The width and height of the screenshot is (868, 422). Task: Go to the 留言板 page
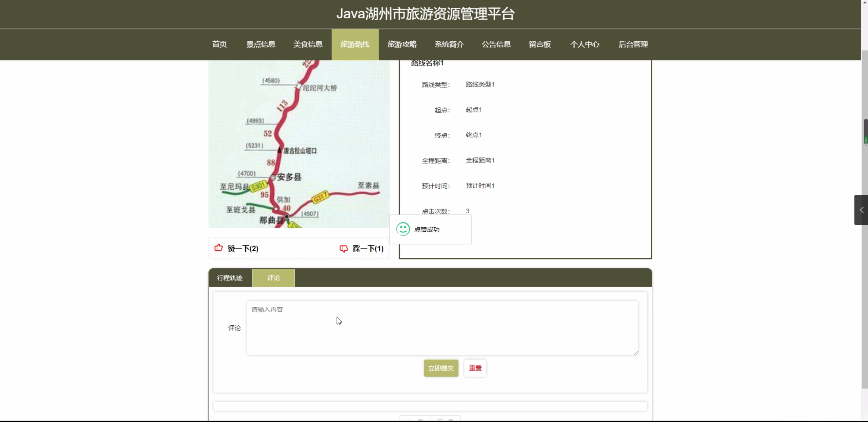coord(540,44)
